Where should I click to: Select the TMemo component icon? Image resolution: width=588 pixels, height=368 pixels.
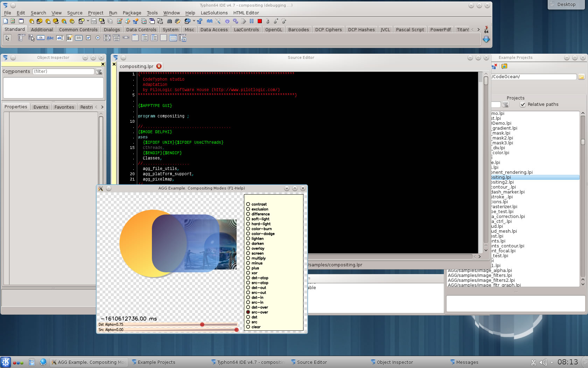pos(70,38)
